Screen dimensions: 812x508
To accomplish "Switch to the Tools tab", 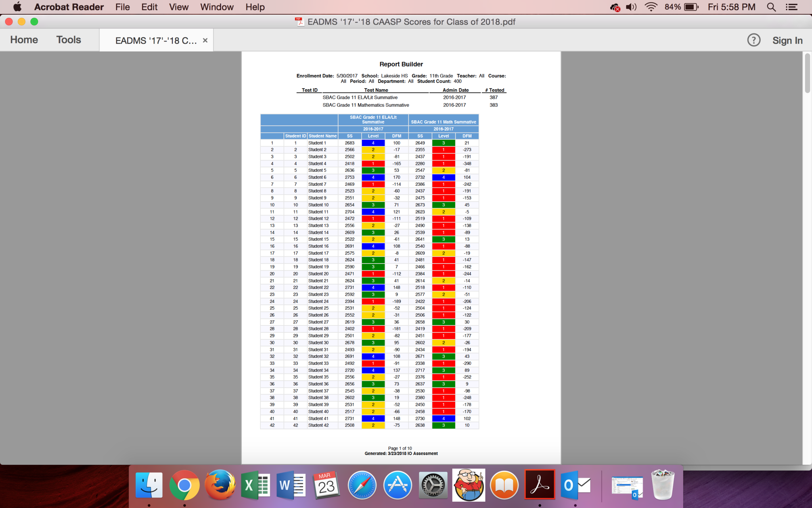I will point(69,40).
